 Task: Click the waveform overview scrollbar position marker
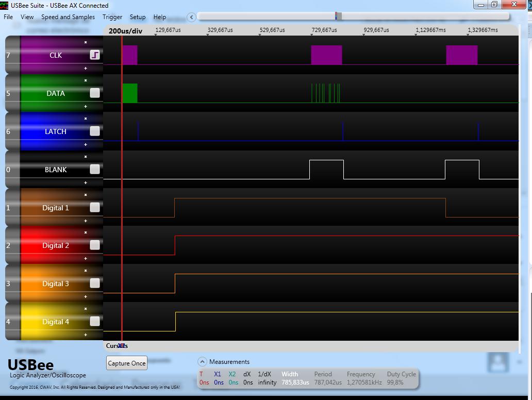pyautogui.click(x=338, y=16)
